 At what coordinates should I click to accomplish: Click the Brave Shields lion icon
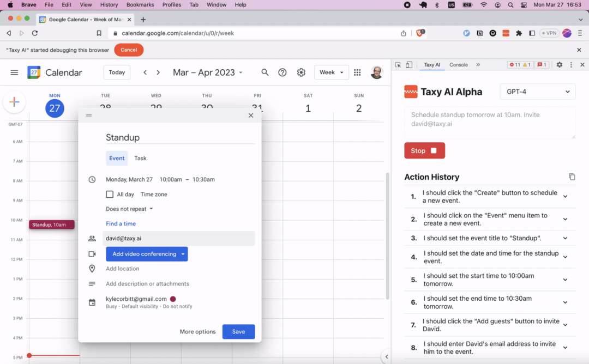click(x=420, y=33)
